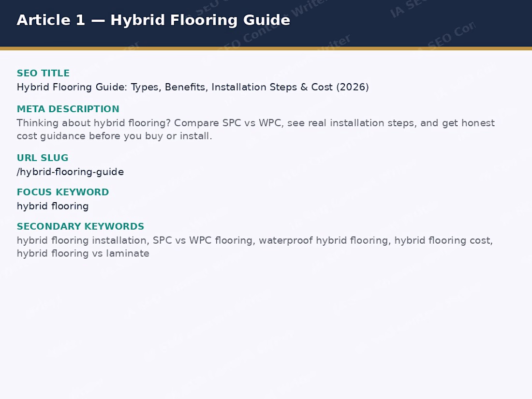532x399 pixels.
Task: Click the hybrid flooring installation keyword
Action: [82, 240]
